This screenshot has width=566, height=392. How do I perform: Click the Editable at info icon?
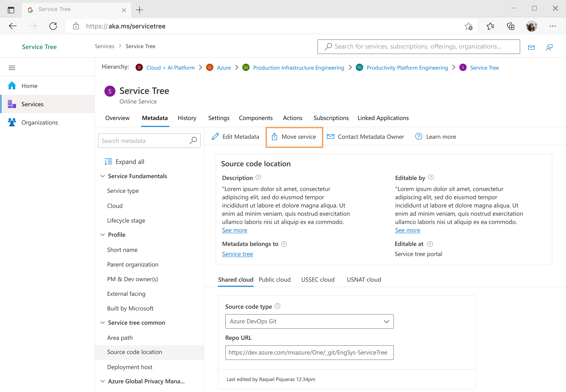430,244
